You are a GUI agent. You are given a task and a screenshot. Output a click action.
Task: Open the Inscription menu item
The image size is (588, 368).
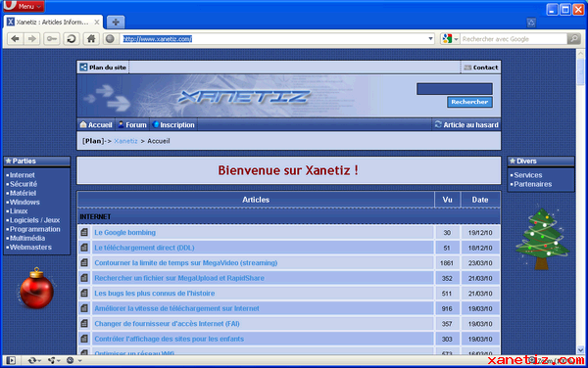(x=173, y=125)
